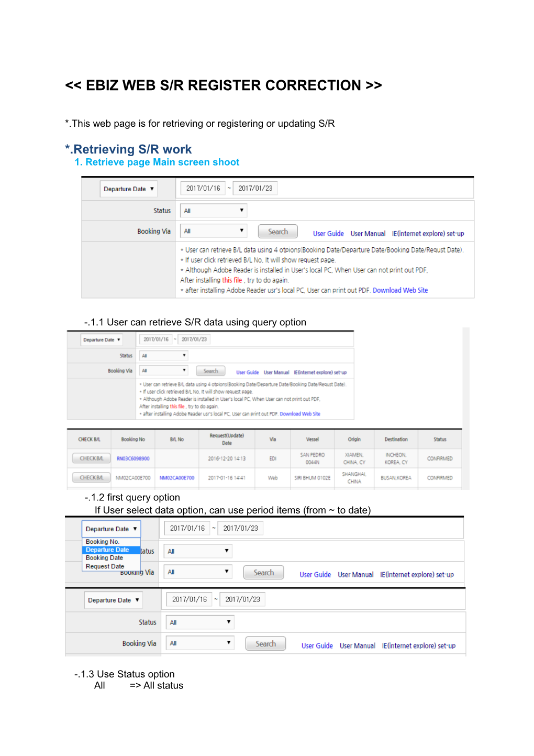Screen dimensions: 534x756
Task: Open the Status dropdown showing All
Action: (x=213, y=210)
